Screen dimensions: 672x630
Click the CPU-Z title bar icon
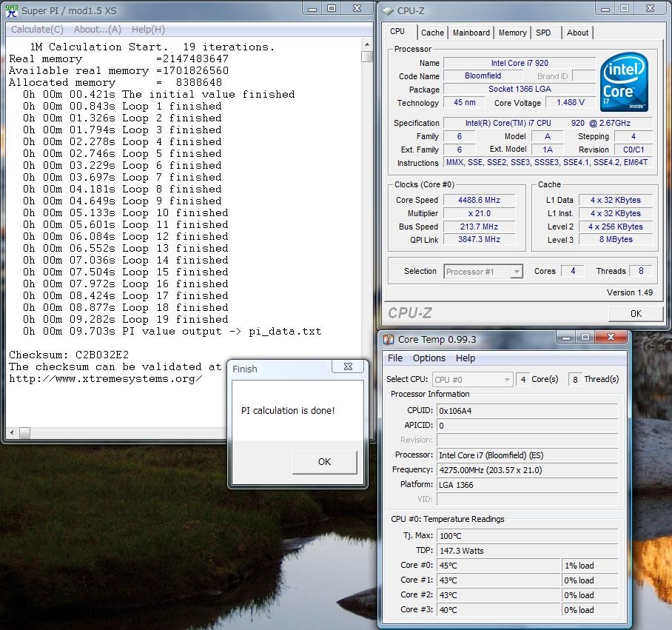pyautogui.click(x=387, y=10)
